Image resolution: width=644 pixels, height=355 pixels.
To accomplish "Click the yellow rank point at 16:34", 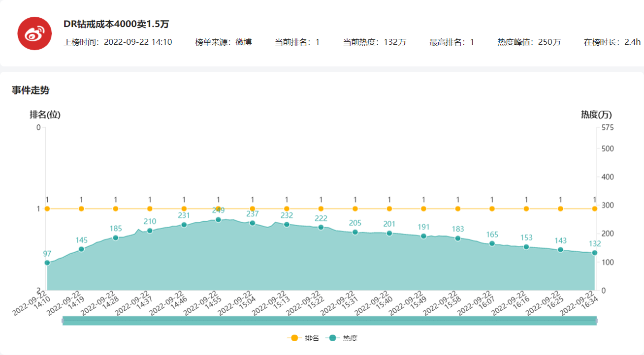I will pyautogui.click(x=594, y=209).
